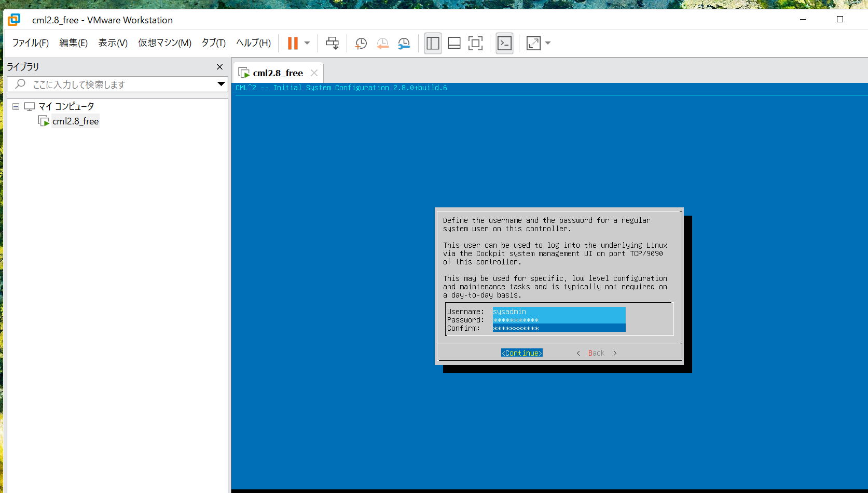Open the stretch options dropdown arrow

(548, 43)
